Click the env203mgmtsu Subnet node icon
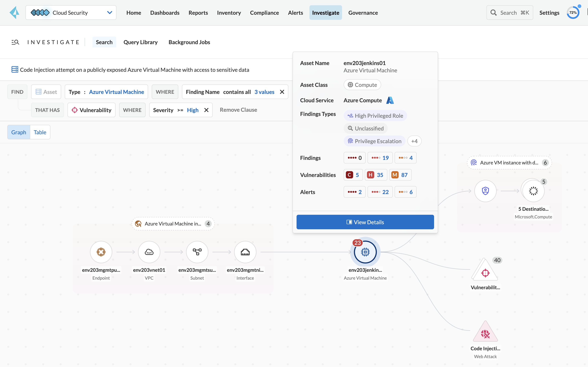 pyautogui.click(x=197, y=252)
